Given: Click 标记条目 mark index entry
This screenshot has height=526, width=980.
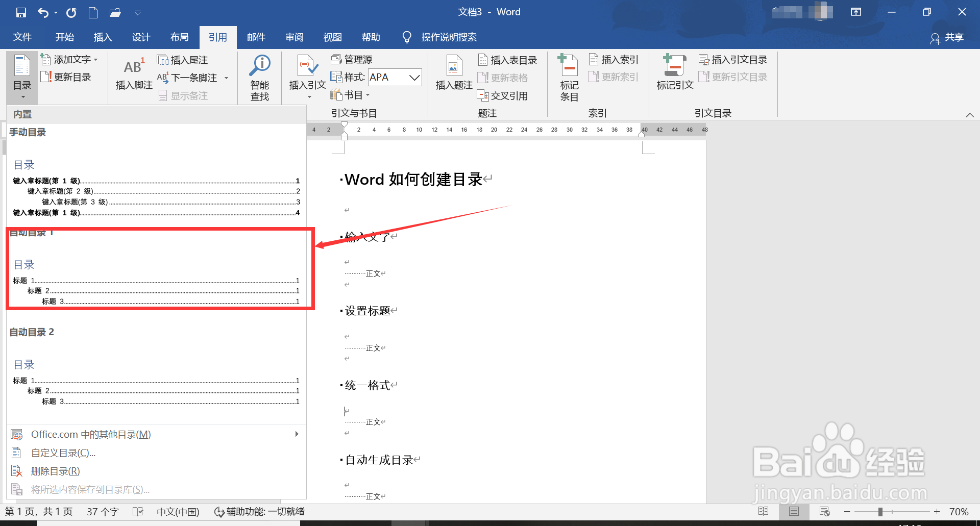Looking at the screenshot, I should 569,78.
